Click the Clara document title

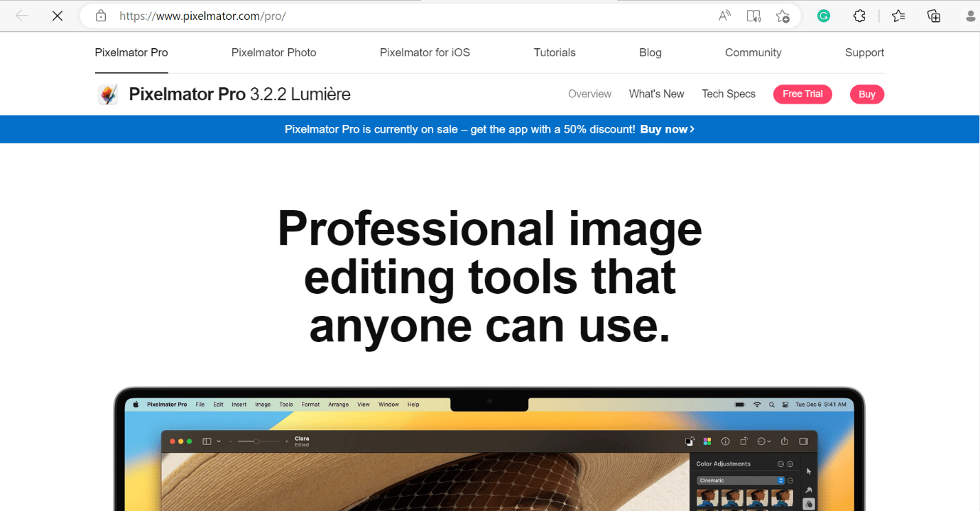coord(302,439)
